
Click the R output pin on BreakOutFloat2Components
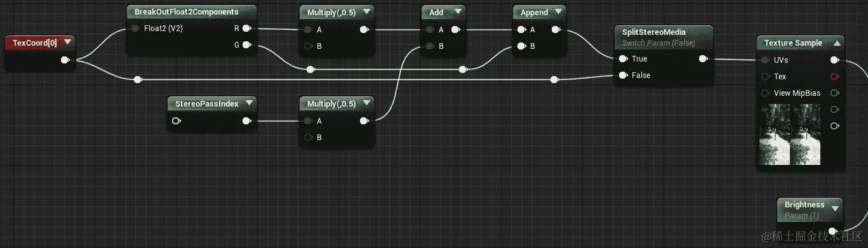tap(246, 29)
